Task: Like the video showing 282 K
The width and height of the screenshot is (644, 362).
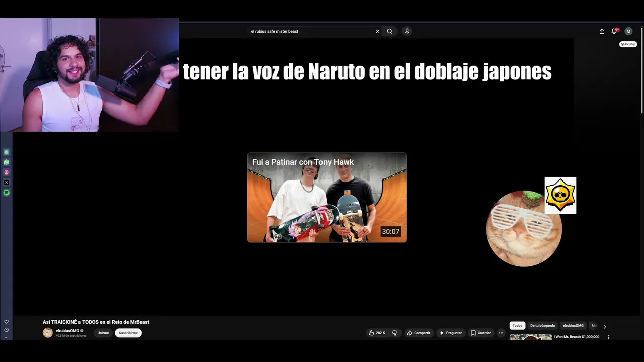Action: point(377,333)
